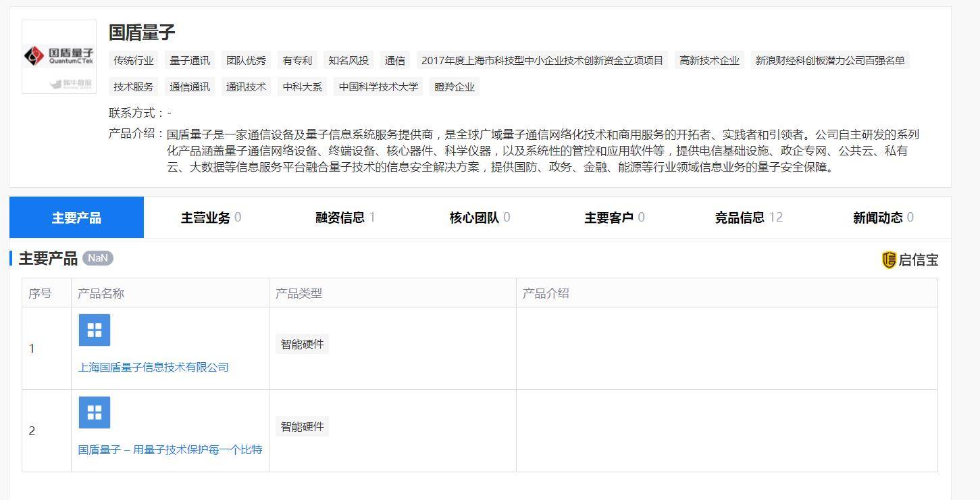Click the 2017年度上海市科技型中小企业技术创新资金立项项目 tag
Viewport: 980px width, 500px height.
542,60
